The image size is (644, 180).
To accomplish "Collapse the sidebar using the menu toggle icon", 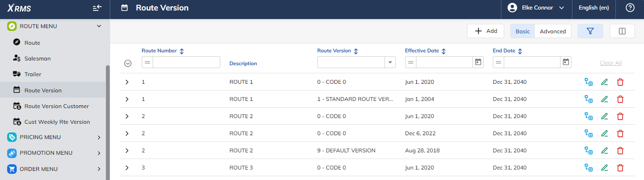I will (97, 8).
